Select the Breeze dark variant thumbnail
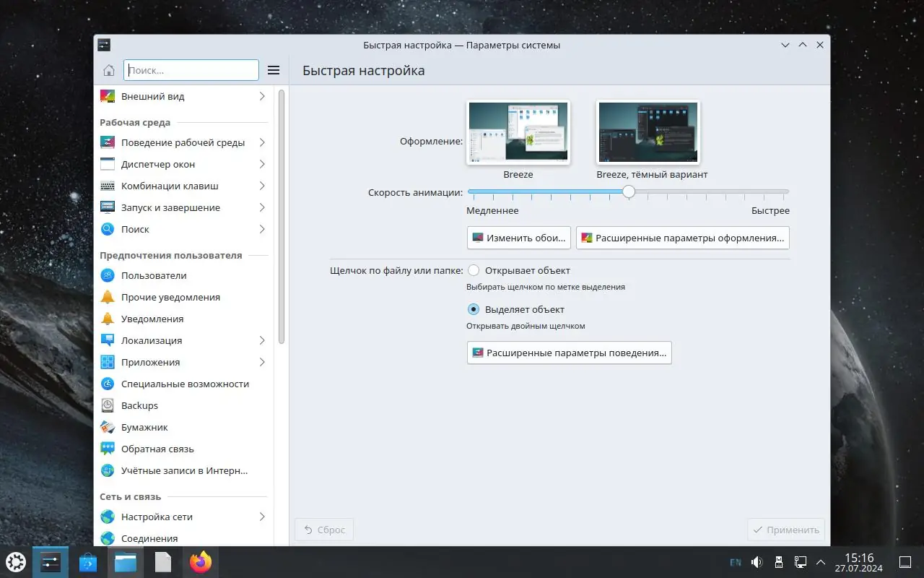The image size is (924, 578). point(648,132)
